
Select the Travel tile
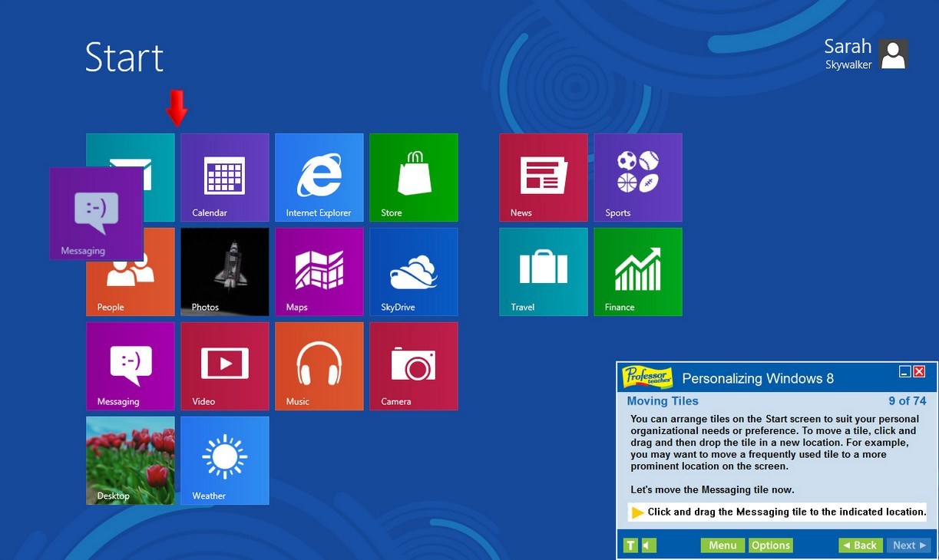[x=543, y=272]
